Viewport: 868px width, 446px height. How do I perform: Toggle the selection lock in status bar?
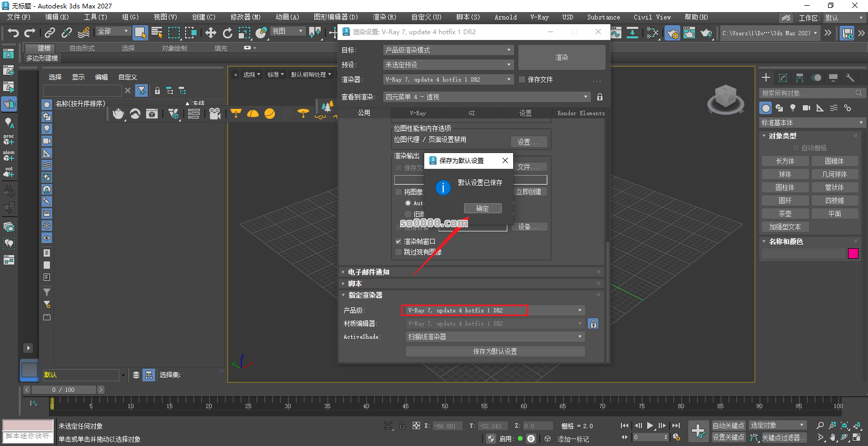pyautogui.click(x=402, y=425)
